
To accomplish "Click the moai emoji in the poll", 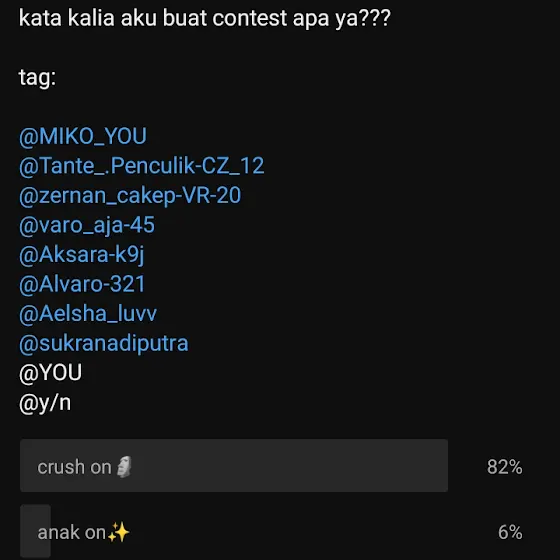I will pyautogui.click(x=124, y=466).
